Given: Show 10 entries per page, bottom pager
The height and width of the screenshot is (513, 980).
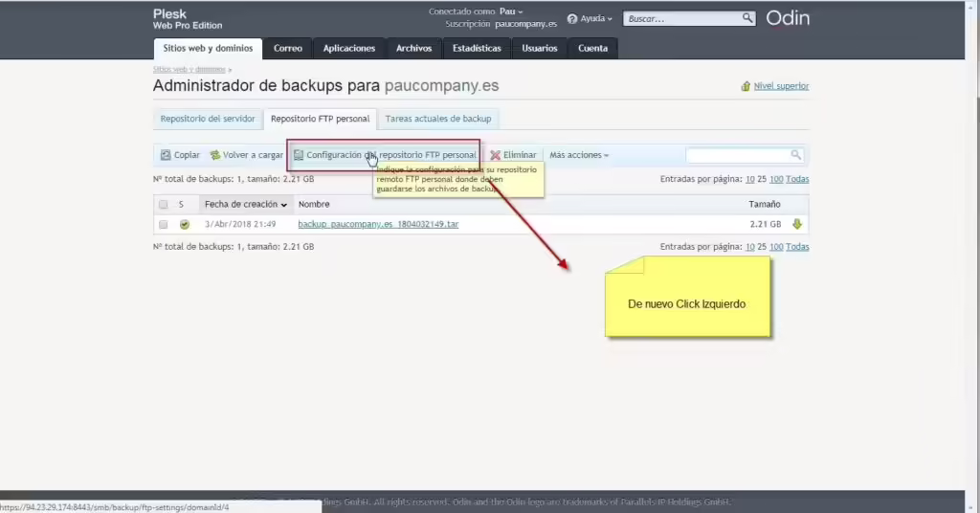Looking at the screenshot, I should click(x=750, y=247).
